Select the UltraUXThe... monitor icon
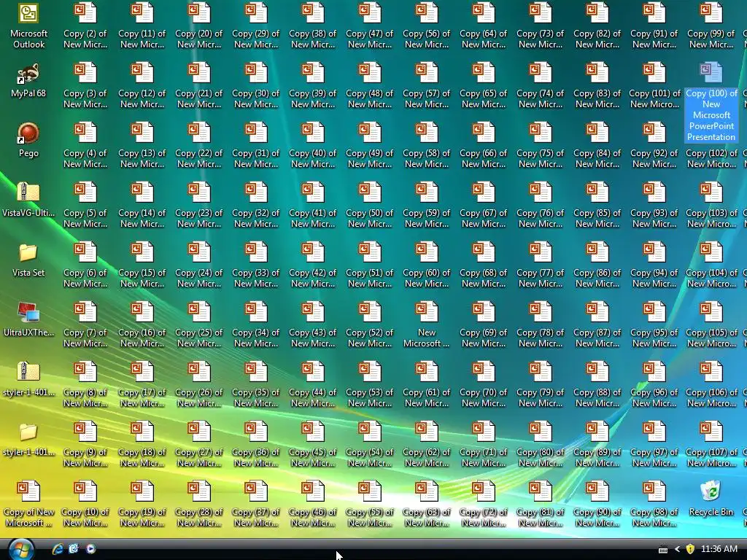The height and width of the screenshot is (560, 747). click(x=28, y=319)
